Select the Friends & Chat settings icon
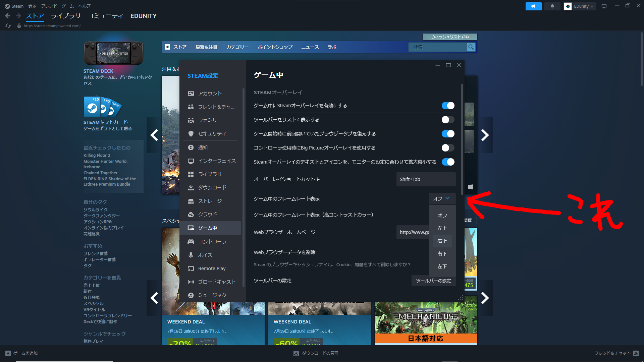Image resolution: width=644 pixels, height=362 pixels. tap(191, 107)
